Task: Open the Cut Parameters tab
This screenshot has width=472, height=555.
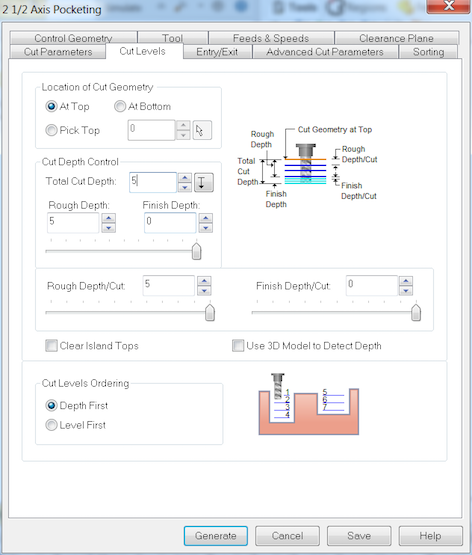Action: 58,52
